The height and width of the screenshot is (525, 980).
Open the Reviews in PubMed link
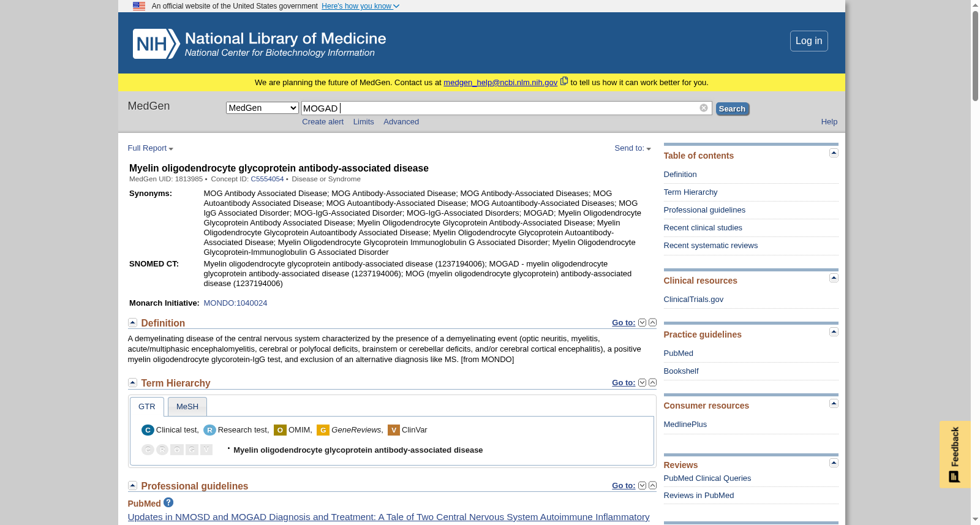pyautogui.click(x=699, y=496)
